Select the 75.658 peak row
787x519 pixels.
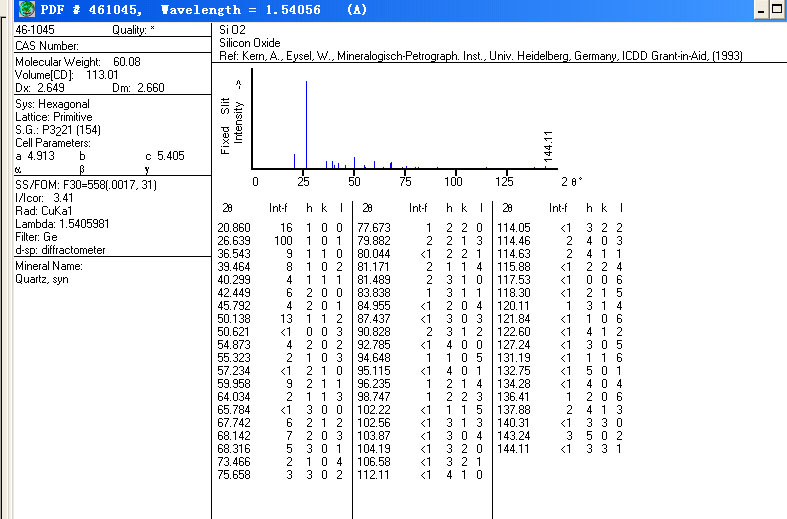(x=281, y=475)
